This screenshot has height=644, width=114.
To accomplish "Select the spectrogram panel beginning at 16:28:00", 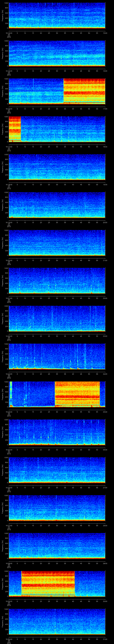I will coord(57,546).
